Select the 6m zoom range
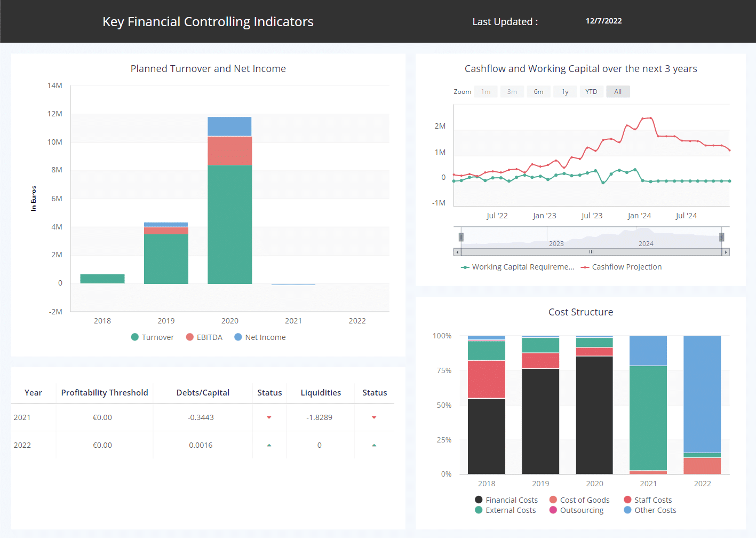756x538 pixels. (539, 92)
